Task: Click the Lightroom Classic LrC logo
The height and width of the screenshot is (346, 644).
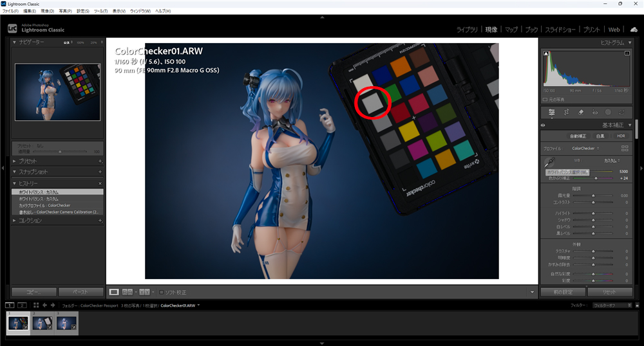Action: coord(12,28)
